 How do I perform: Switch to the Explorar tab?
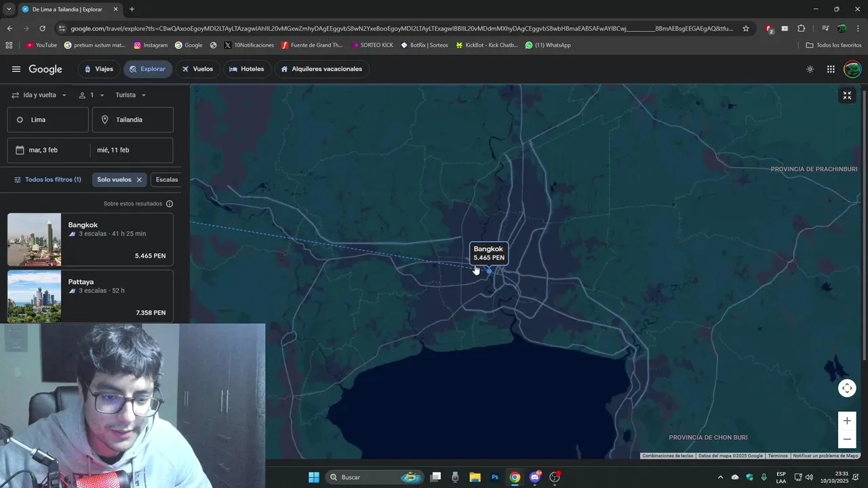pyautogui.click(x=148, y=69)
